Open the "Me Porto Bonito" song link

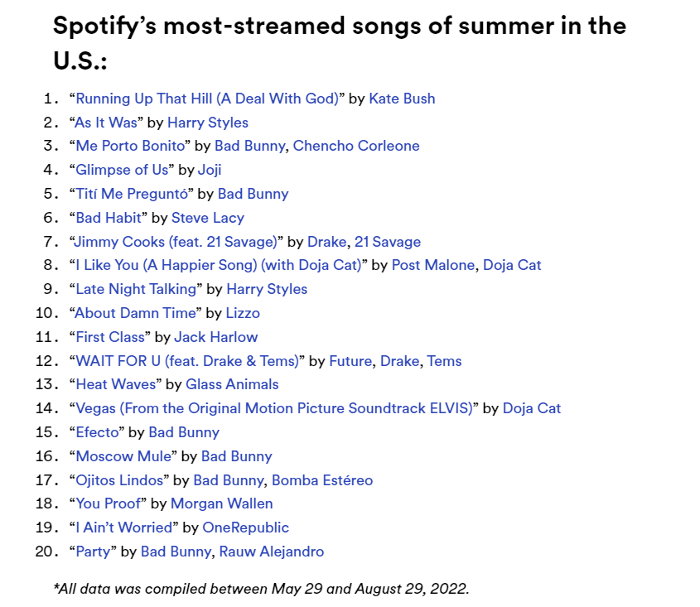[132, 146]
